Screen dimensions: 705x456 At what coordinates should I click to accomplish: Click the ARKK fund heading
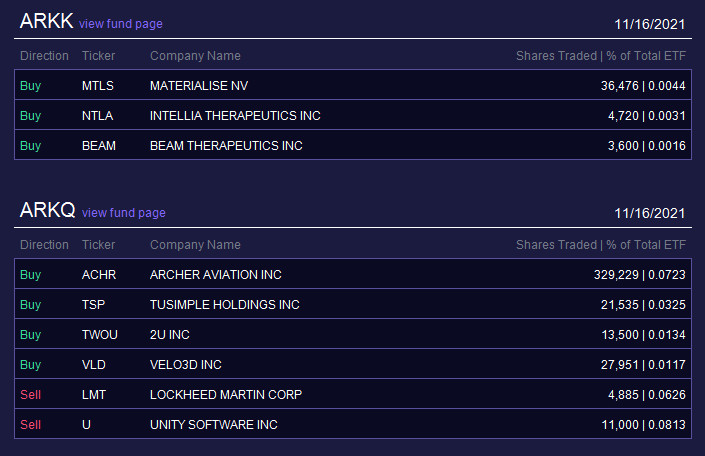46,21
